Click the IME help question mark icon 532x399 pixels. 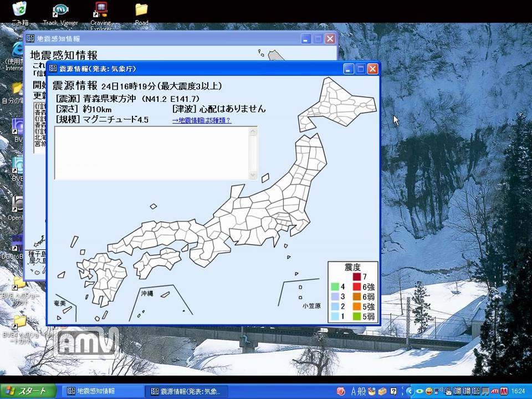pos(393,391)
